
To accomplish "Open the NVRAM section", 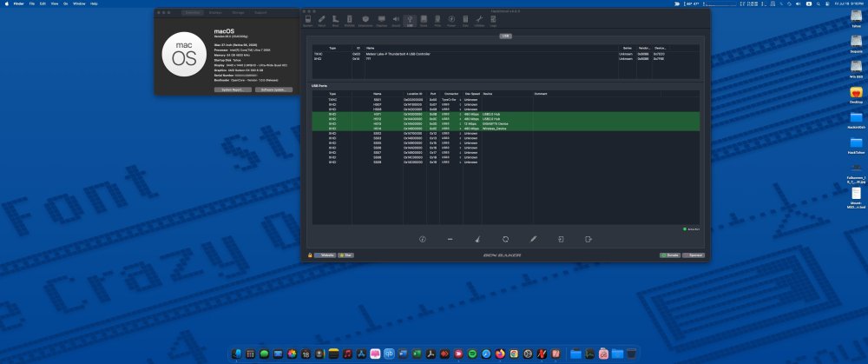I will (350, 21).
